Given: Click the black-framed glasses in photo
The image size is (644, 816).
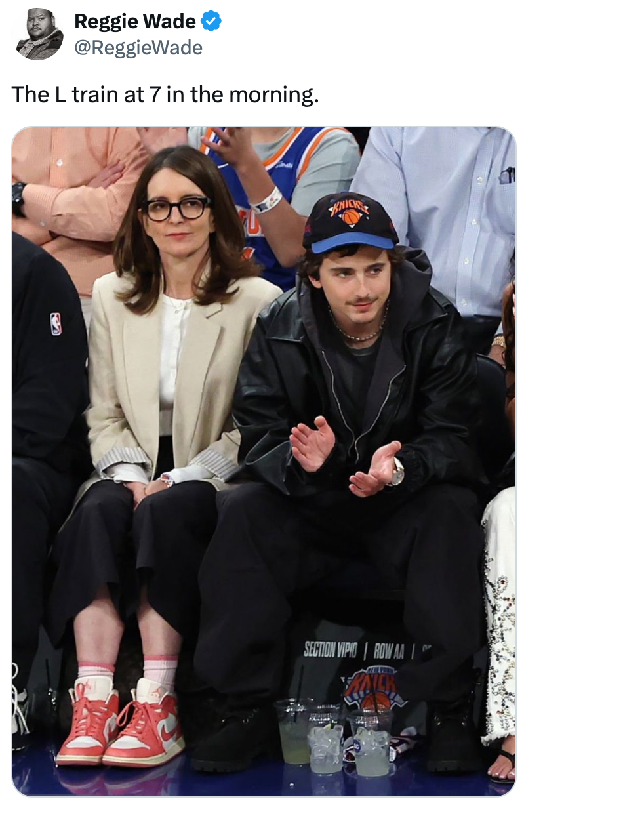Looking at the screenshot, I should (x=175, y=209).
